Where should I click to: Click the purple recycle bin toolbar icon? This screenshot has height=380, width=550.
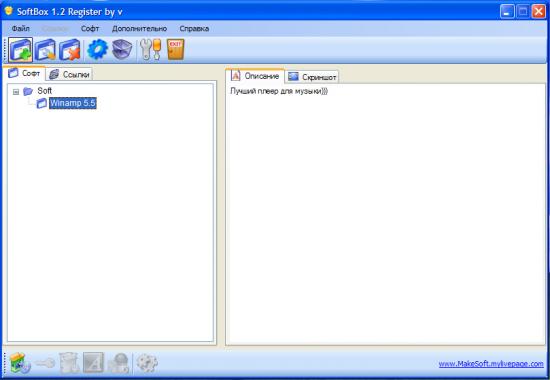pos(122,49)
